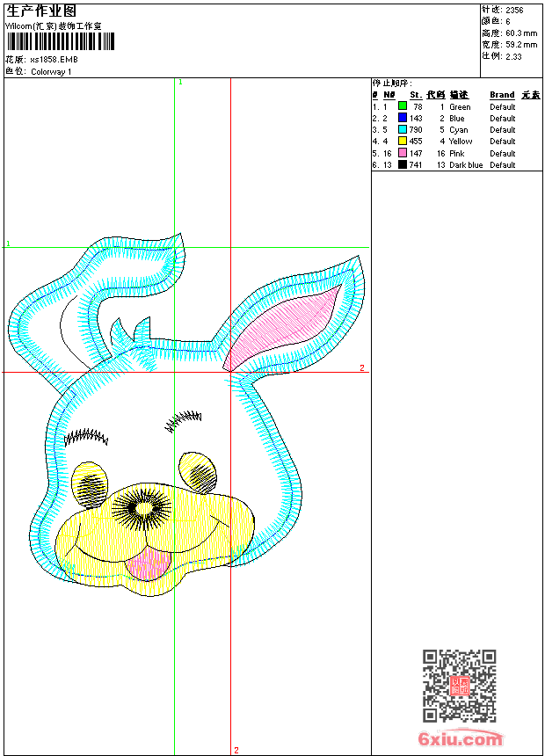Screen dimensions: 545x756
Task: Click red guide marker 2 at bottom
Action: click(236, 750)
